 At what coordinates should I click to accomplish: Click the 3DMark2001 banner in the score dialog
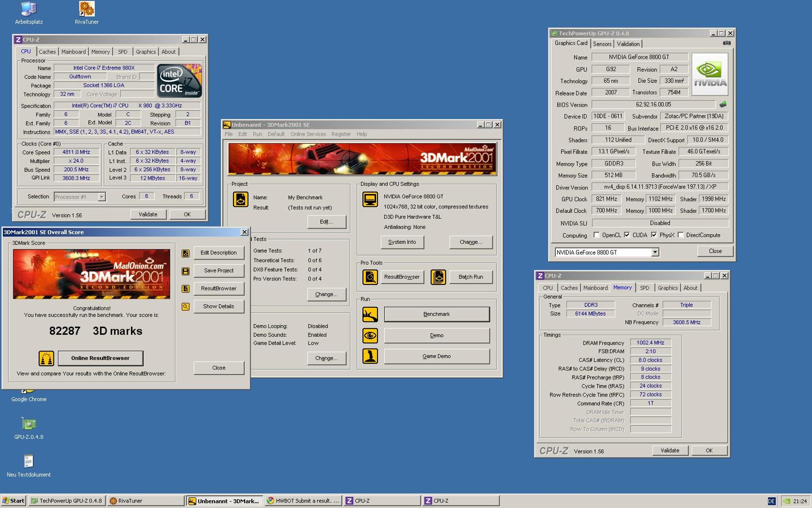pos(92,274)
